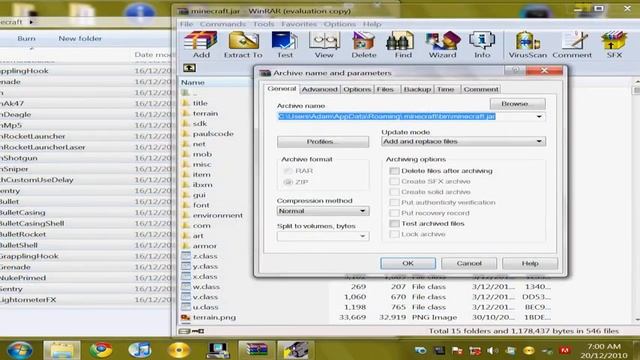Click the WinRAR taskbar icon
The width and height of the screenshot is (640, 360).
pos(256,350)
